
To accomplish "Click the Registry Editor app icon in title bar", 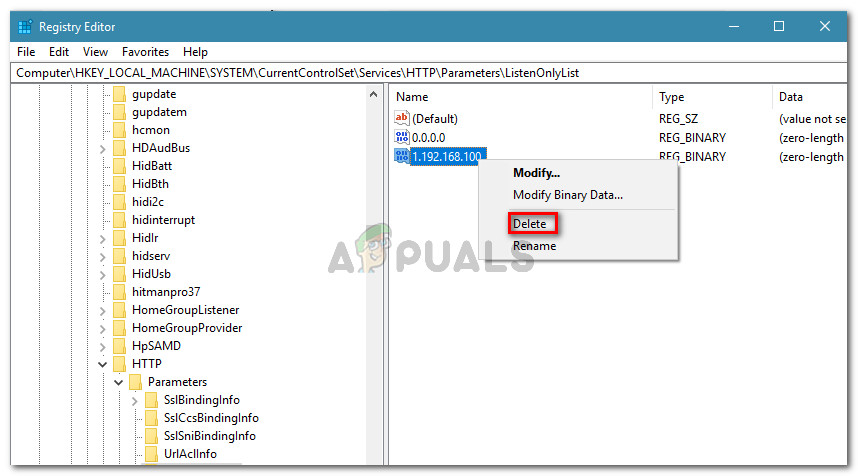I will coord(25,27).
